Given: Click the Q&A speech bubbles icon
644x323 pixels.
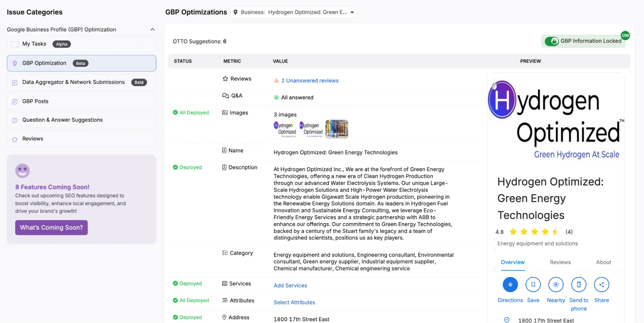Looking at the screenshot, I should 226,96.
